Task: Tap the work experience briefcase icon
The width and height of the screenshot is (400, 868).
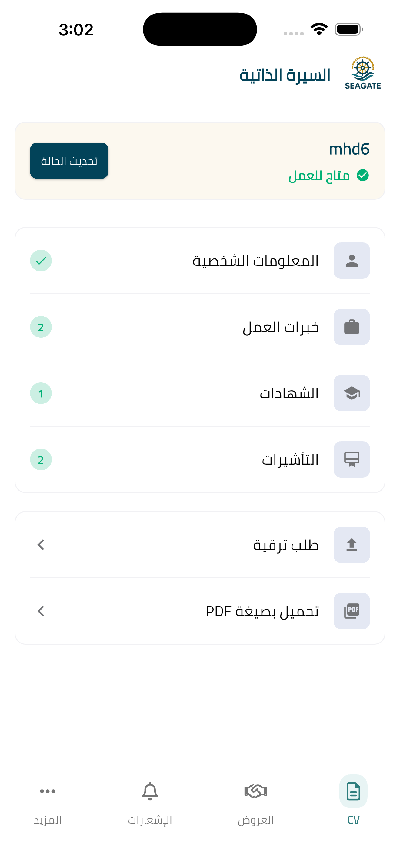Action: 352,327
